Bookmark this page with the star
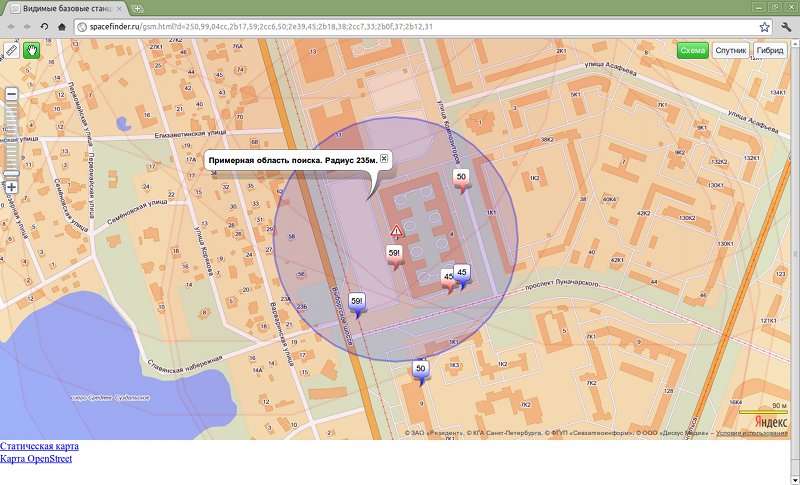800x485 pixels. (x=764, y=27)
